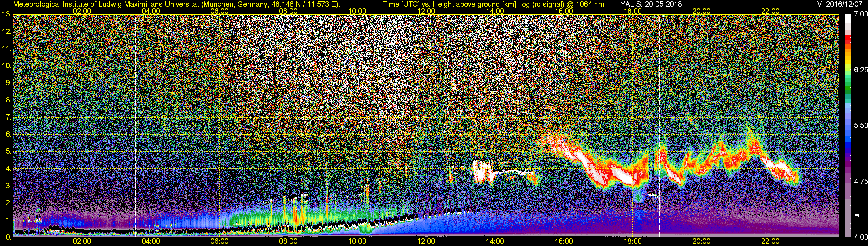This screenshot has height=246, width=868.
Task: Click the '16:00' label on the top time axis
Action: (x=564, y=11)
